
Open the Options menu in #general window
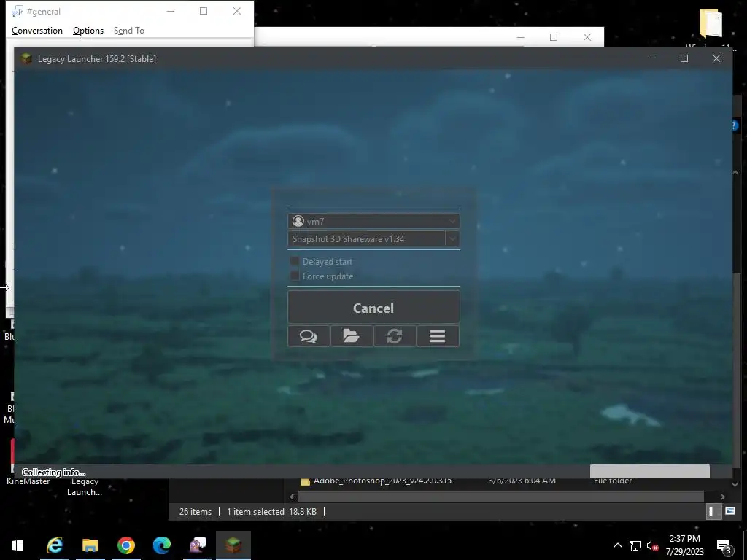[88, 31]
